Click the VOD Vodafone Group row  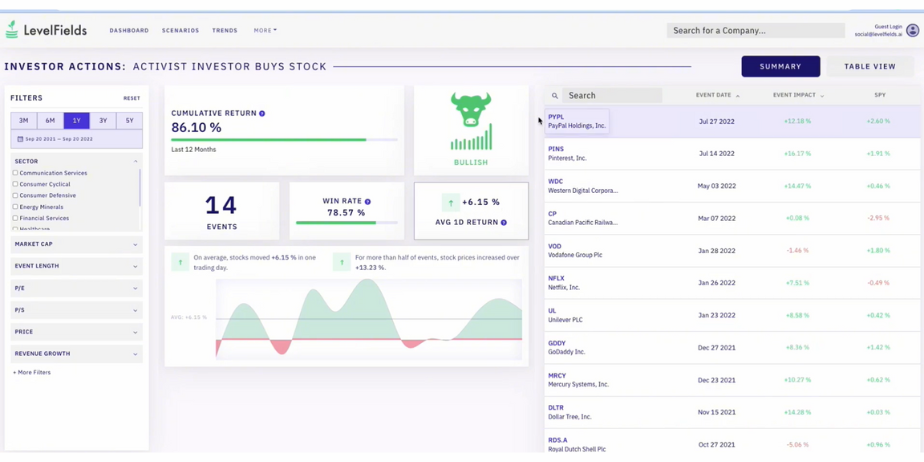(x=732, y=250)
